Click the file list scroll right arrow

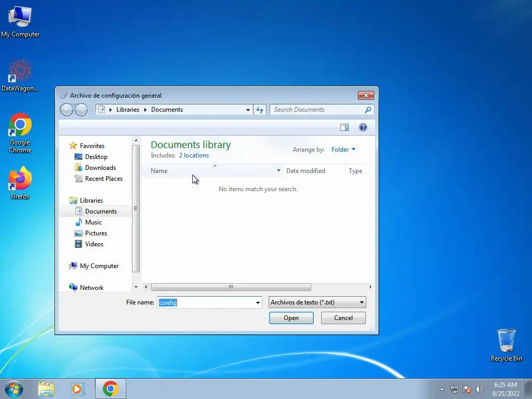(x=370, y=287)
